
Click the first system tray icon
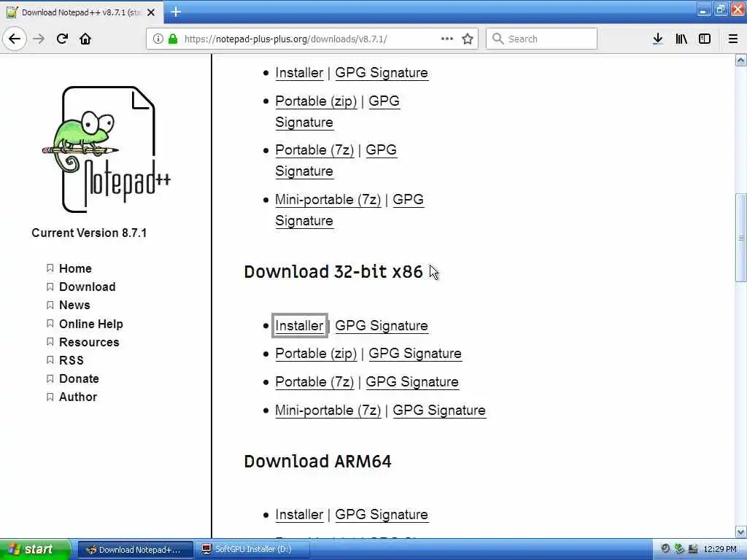pyautogui.click(x=665, y=549)
